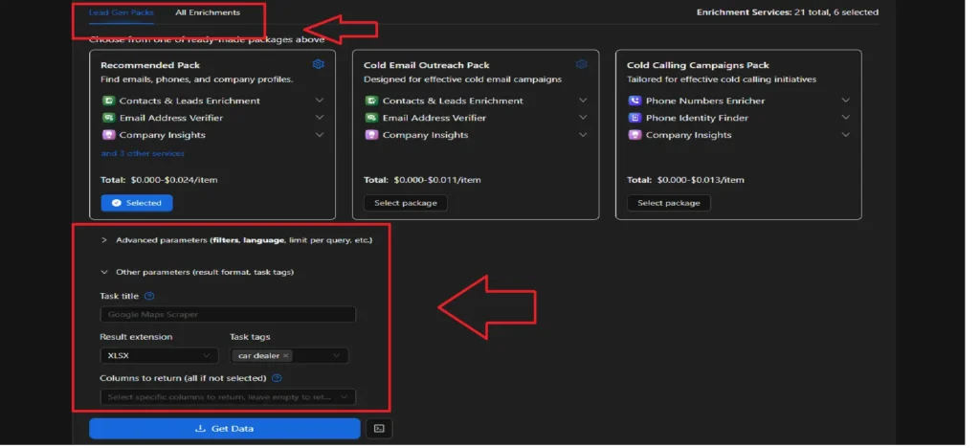Click the Phone Numbers Enricher icon
Viewport: 980px width, 448px height.
click(635, 101)
